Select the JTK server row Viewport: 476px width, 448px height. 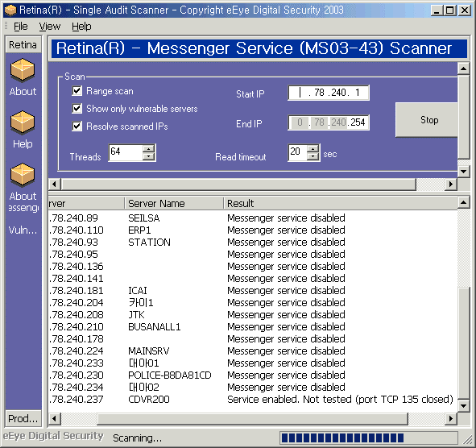click(x=253, y=315)
